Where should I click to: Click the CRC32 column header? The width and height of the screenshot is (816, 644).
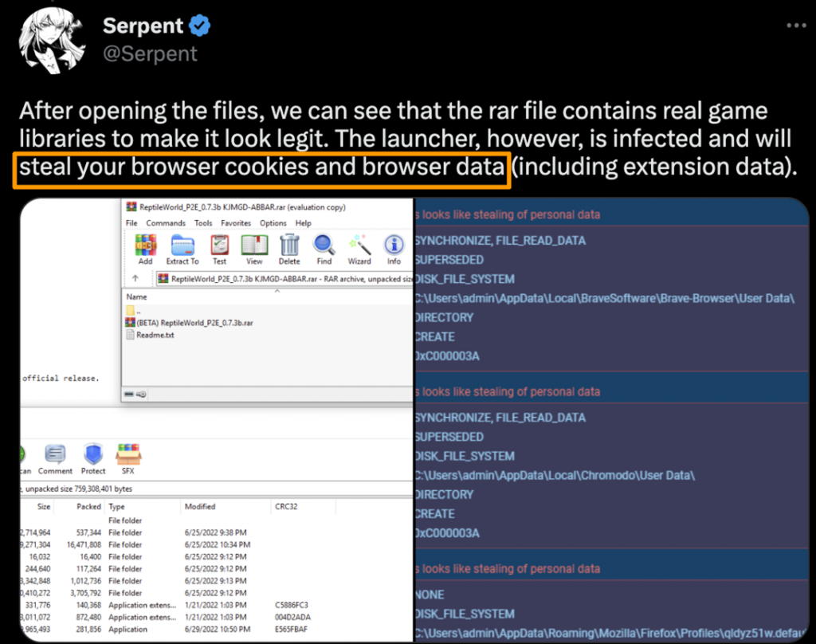tap(286, 507)
